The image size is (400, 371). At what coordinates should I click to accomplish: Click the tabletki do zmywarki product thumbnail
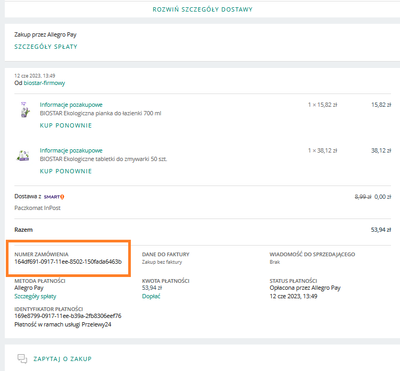point(23,156)
